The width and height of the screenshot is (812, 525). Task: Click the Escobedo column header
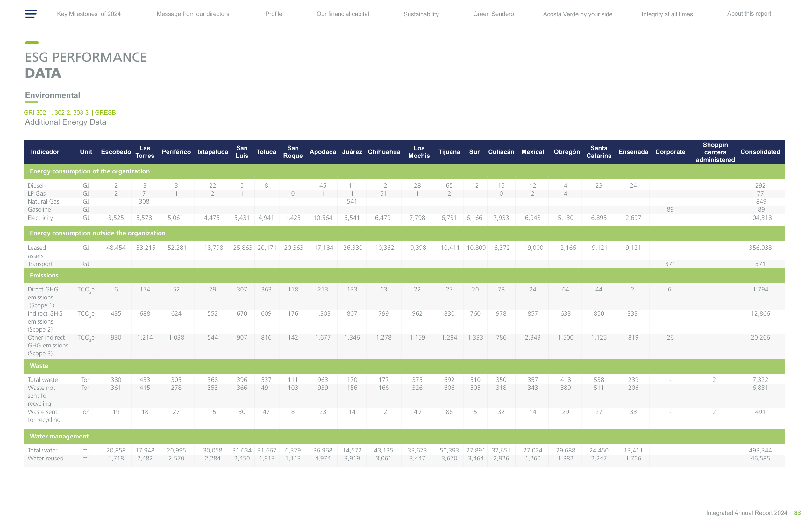tap(116, 152)
